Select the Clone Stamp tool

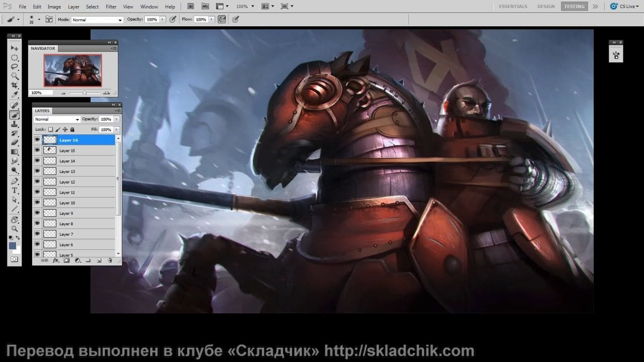coord(15,124)
